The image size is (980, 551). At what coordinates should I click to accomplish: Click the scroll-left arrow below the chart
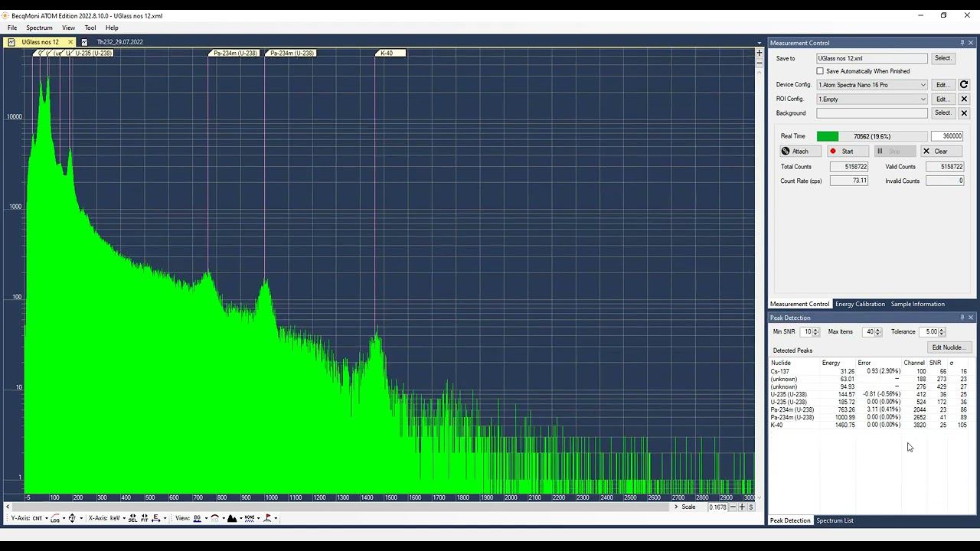7,507
